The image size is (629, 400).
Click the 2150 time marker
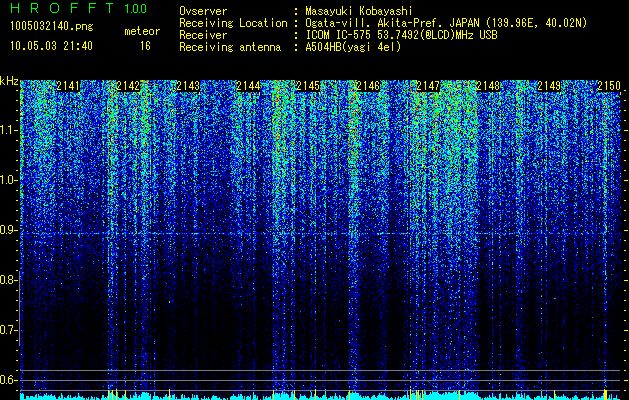click(x=609, y=86)
